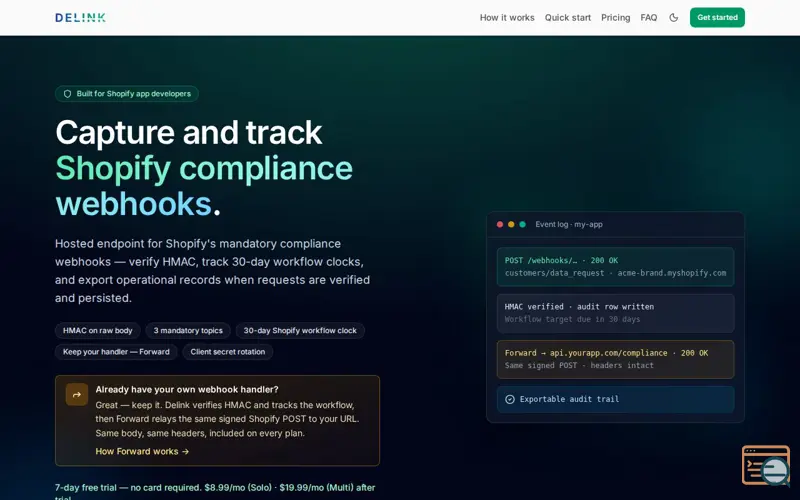Click the yellow dot in Event log window

click(x=511, y=224)
